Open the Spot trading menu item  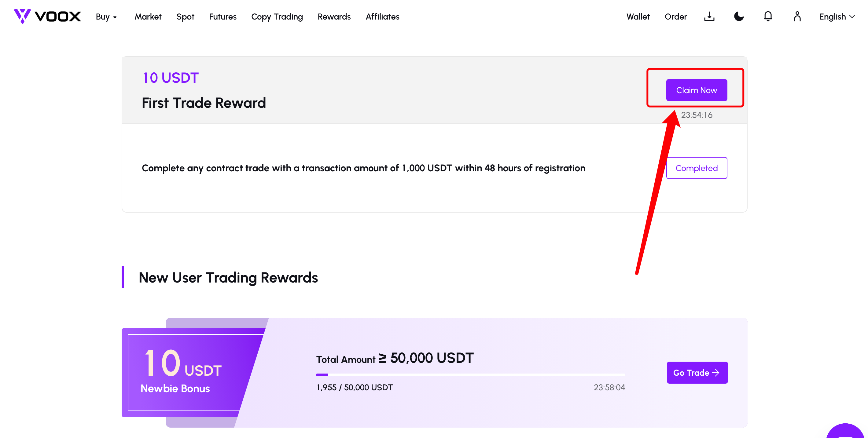[185, 17]
